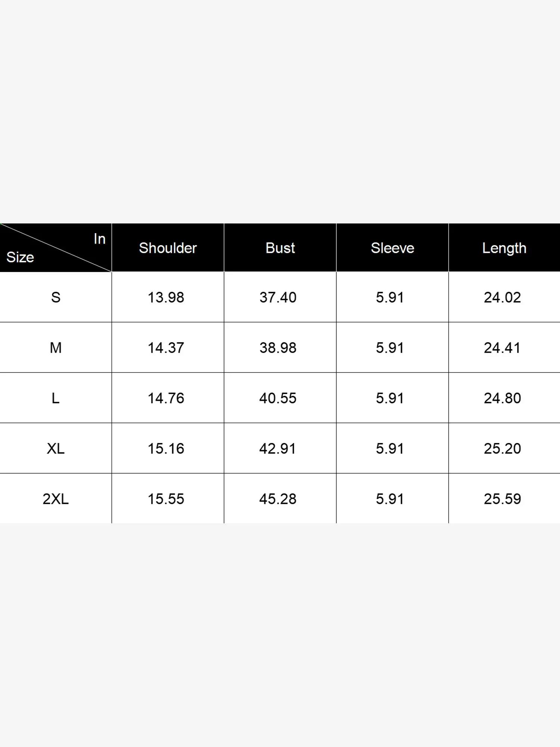The height and width of the screenshot is (747, 560).
Task: Select length value 24.02 for size S
Action: 502,297
